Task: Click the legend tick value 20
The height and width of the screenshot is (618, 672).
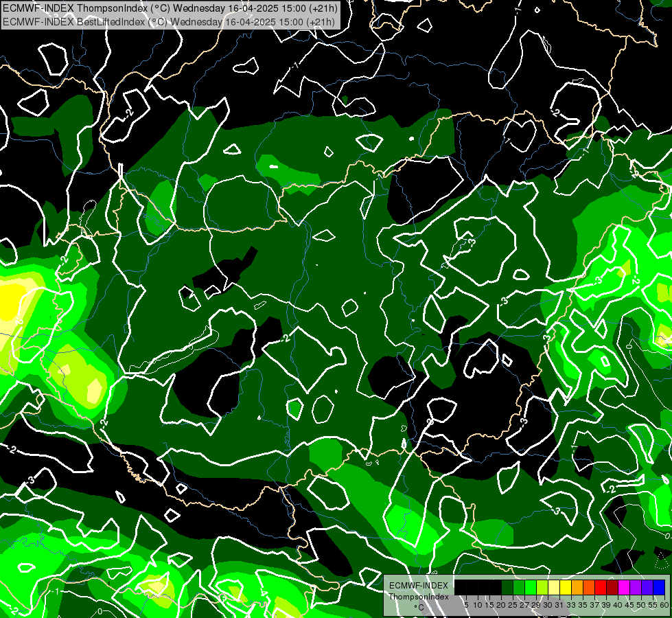Action: [x=501, y=605]
